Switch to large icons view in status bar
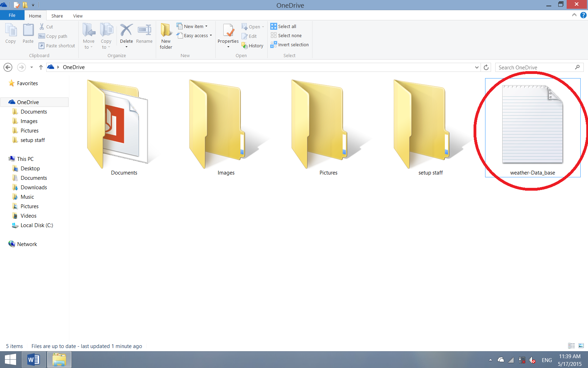The height and width of the screenshot is (368, 588). coord(581,346)
